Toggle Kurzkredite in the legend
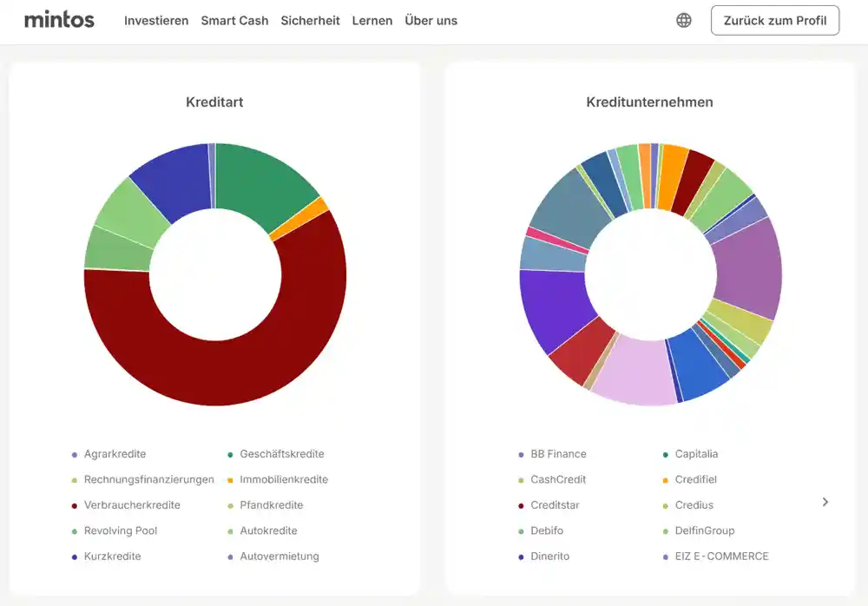 coord(106,557)
